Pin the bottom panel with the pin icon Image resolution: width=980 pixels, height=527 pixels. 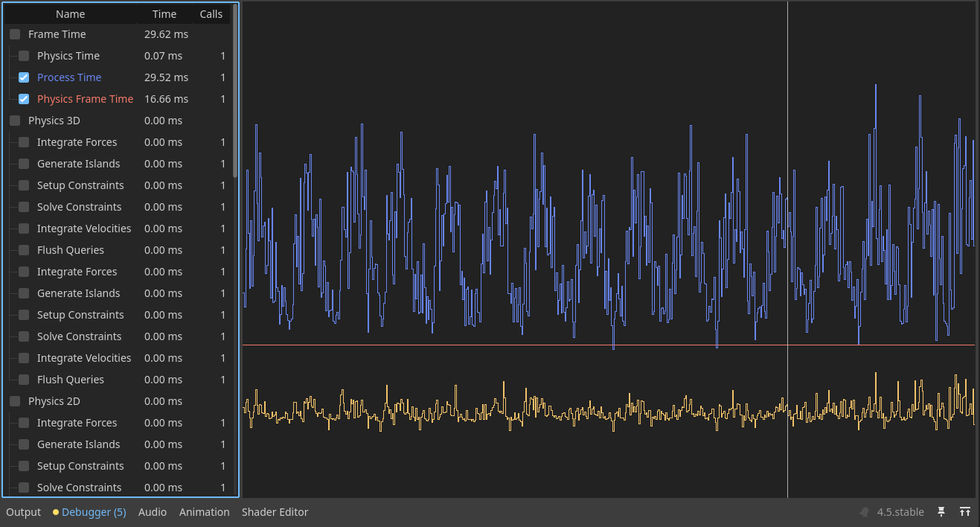tap(941, 512)
